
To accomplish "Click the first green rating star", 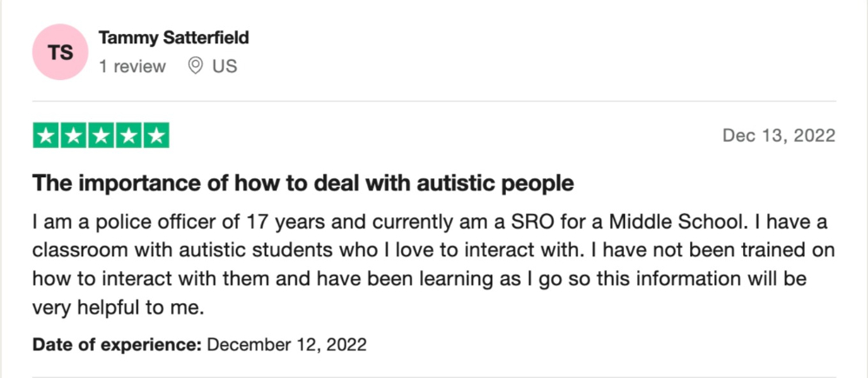I will tap(46, 136).
